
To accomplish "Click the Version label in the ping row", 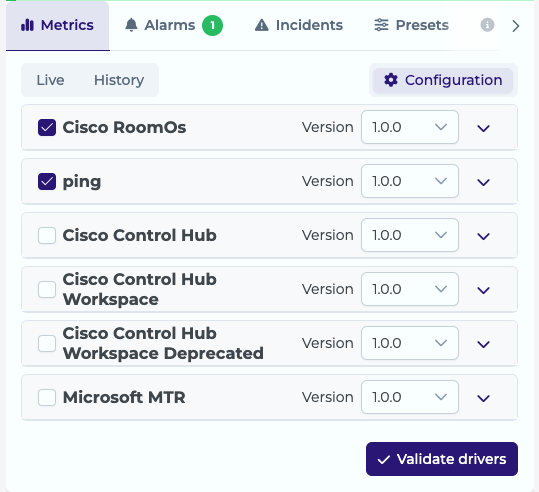I will [x=328, y=181].
